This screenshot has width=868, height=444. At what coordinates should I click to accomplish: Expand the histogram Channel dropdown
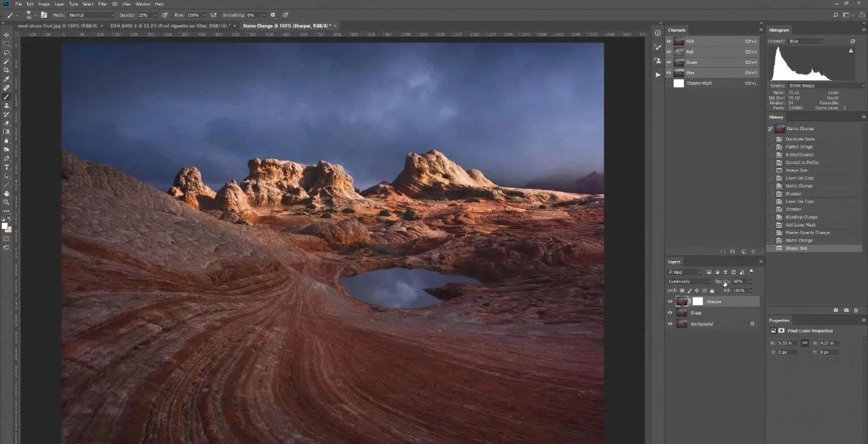pyautogui.click(x=805, y=41)
